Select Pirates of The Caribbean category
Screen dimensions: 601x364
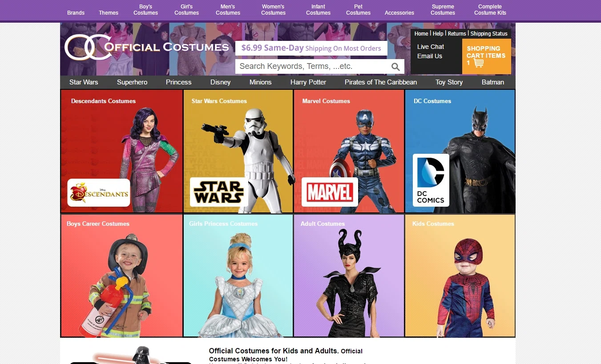click(381, 82)
